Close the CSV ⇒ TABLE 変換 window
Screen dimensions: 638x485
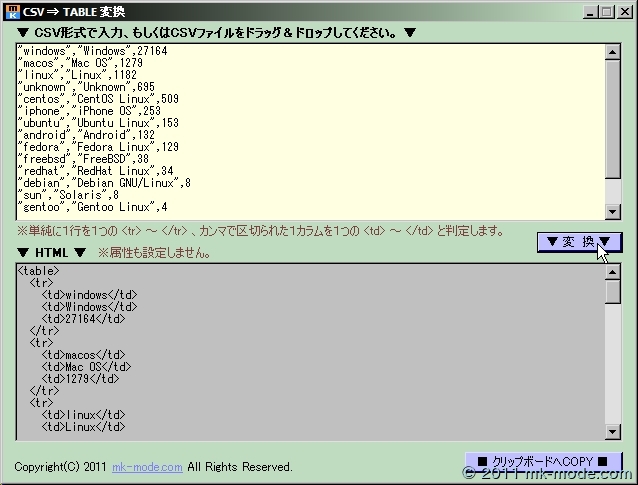623,11
